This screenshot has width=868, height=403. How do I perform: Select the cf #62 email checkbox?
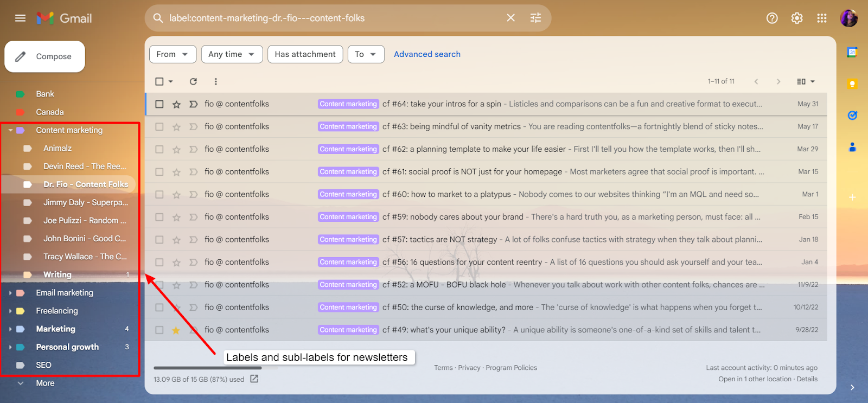159,149
